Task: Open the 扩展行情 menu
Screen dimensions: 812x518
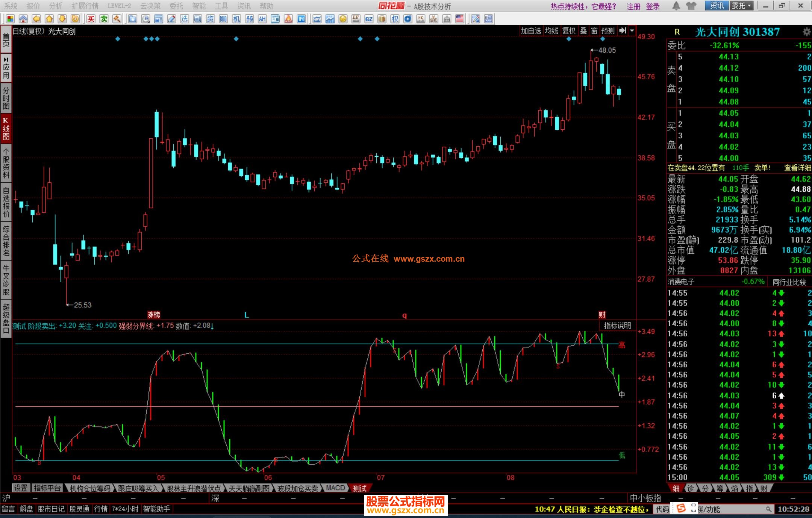Action: 85,6
